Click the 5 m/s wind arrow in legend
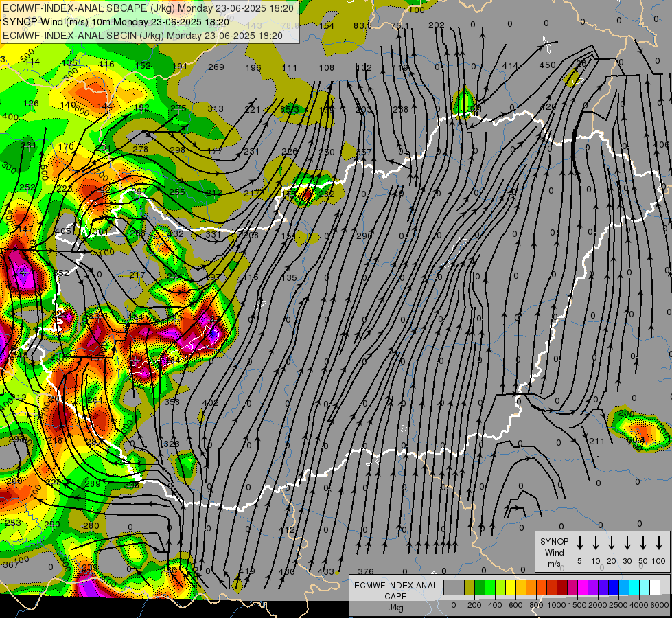Viewport: 672px width, 618px height. 579,543
